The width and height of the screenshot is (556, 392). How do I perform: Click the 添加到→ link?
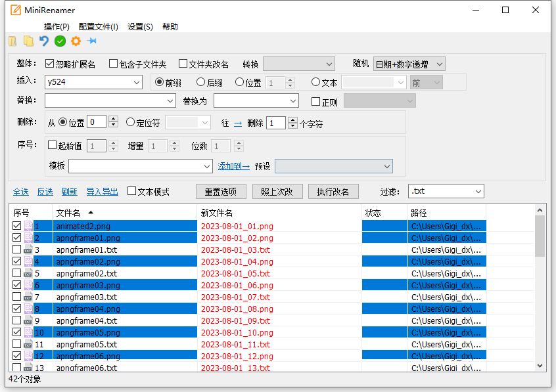coord(234,166)
